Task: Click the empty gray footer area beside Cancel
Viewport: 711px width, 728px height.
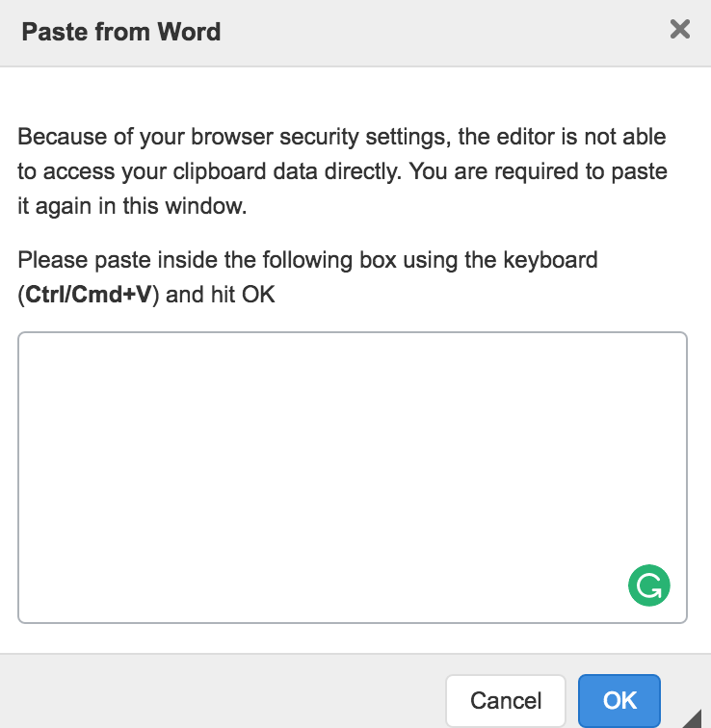Action: pyautogui.click(x=222, y=693)
